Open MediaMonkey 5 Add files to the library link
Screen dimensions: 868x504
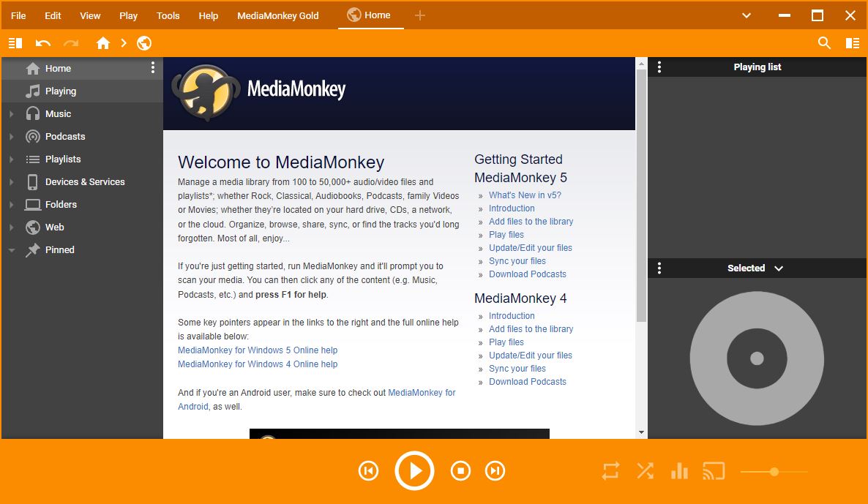[x=531, y=222]
